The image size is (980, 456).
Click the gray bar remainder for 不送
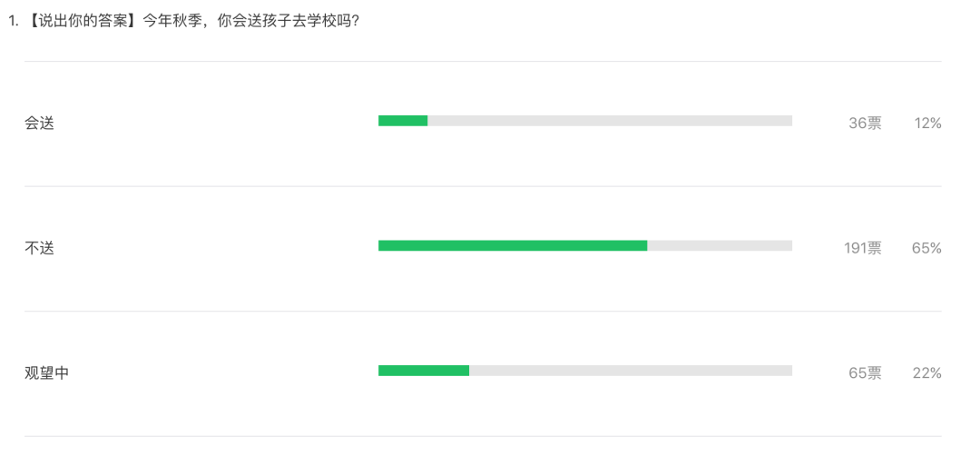(720, 246)
